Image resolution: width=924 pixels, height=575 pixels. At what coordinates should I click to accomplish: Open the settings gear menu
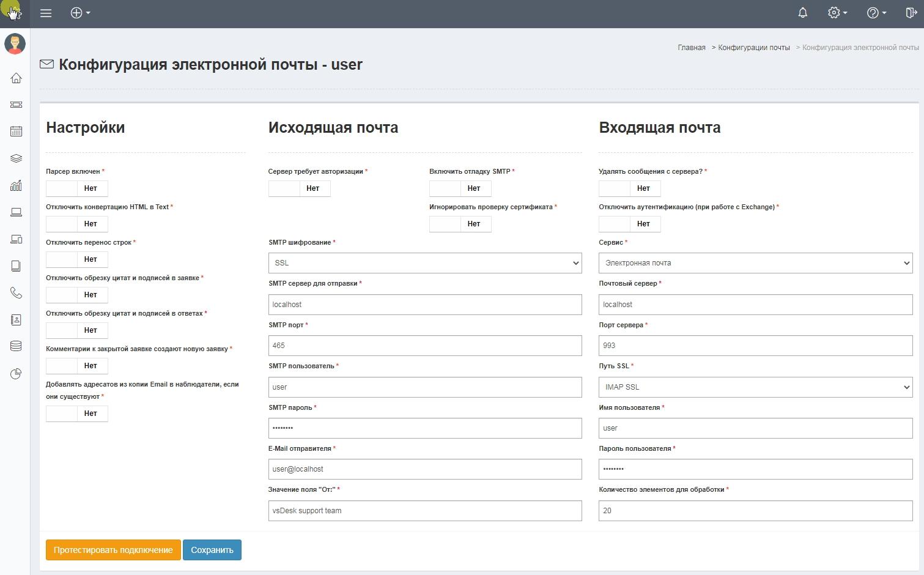pyautogui.click(x=837, y=13)
